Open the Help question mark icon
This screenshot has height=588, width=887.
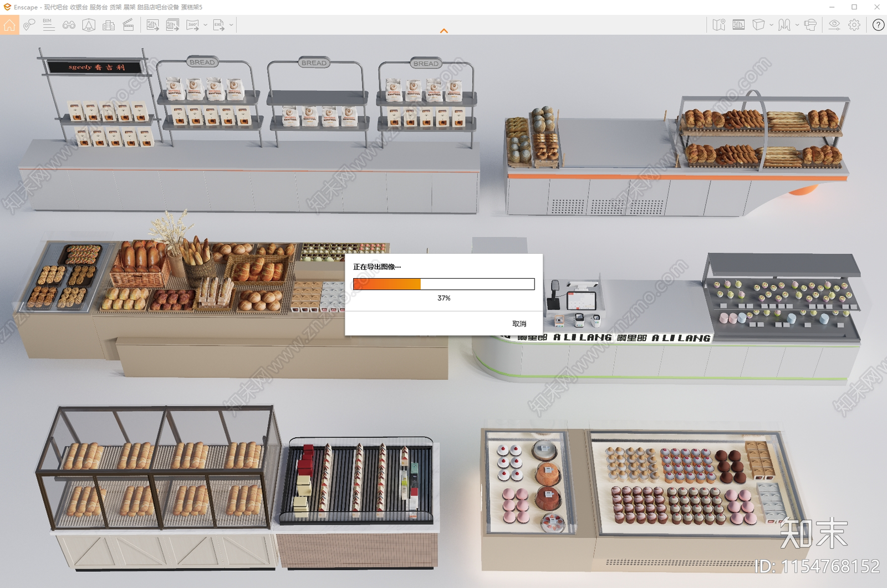pos(878,25)
